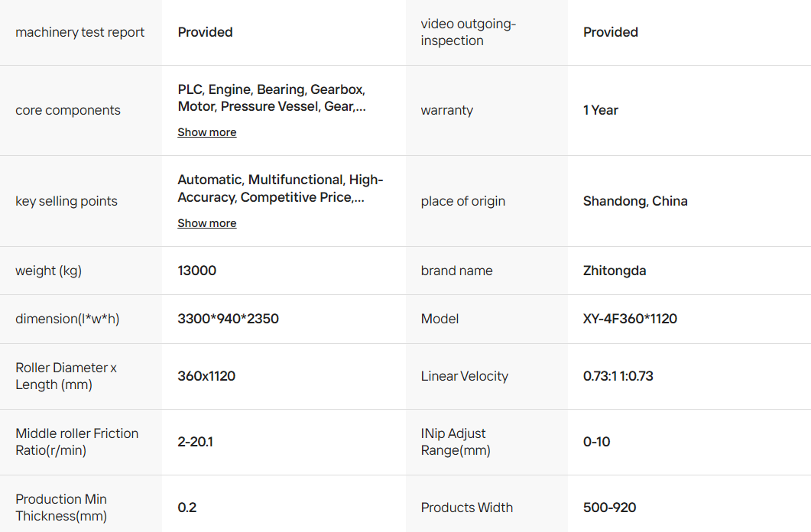Click the Linear Velocity label
The image size is (811, 532).
click(465, 376)
